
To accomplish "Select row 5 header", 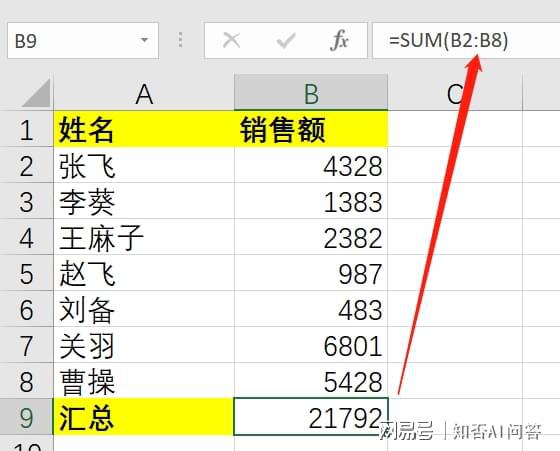I will pyautogui.click(x=26, y=273).
